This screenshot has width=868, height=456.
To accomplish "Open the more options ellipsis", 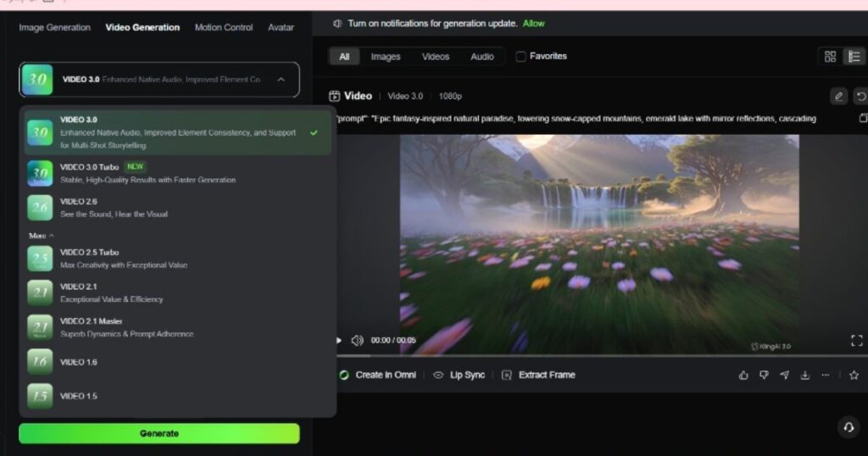I will [x=826, y=375].
